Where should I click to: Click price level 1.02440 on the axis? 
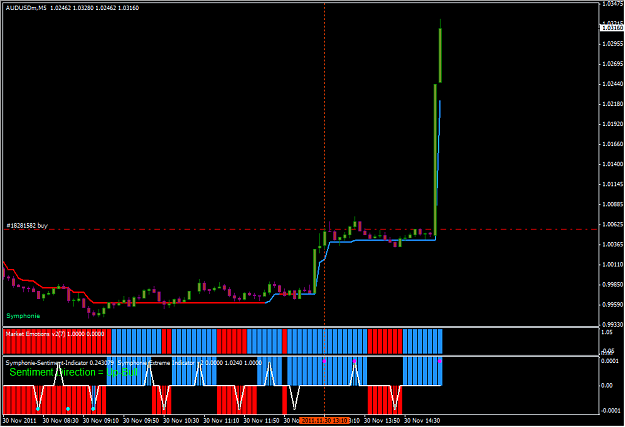pyautogui.click(x=613, y=84)
